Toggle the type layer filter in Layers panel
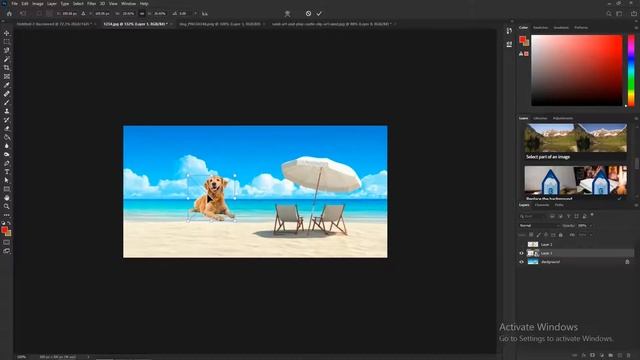The image size is (640, 360). (568, 216)
